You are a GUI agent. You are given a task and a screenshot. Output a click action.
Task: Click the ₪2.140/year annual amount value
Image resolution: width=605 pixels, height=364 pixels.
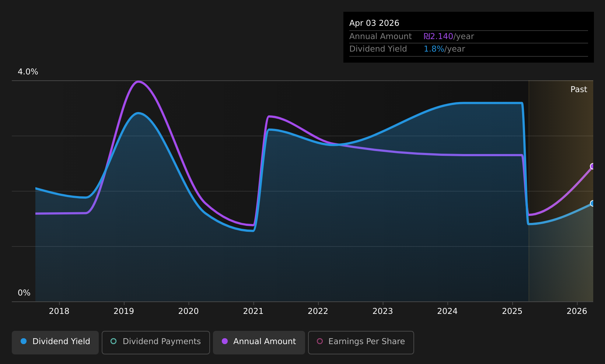(x=449, y=36)
